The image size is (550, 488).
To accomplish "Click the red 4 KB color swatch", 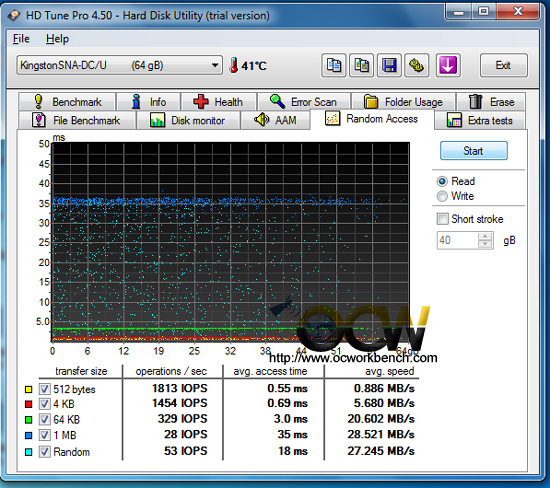I will coord(28,405).
